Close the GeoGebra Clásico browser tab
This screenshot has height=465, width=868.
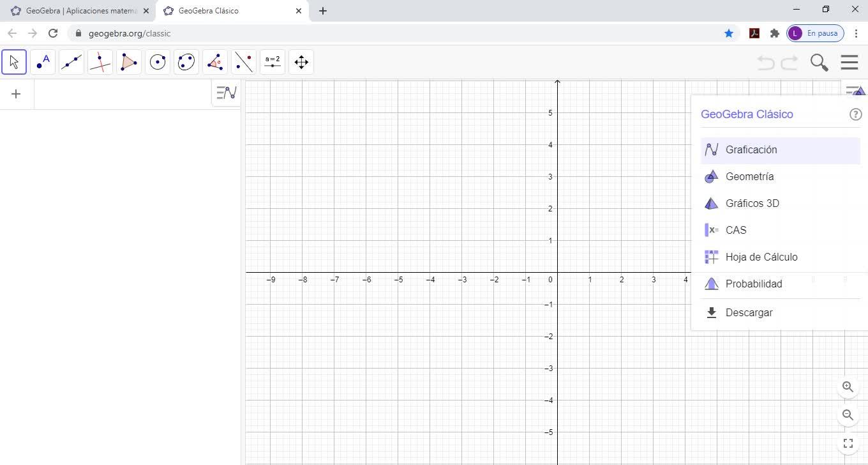pos(299,11)
